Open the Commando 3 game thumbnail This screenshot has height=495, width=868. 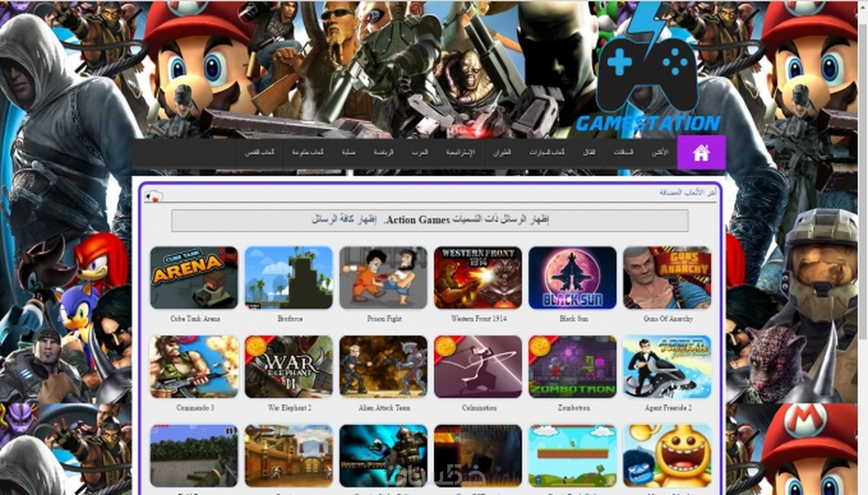coord(194,366)
